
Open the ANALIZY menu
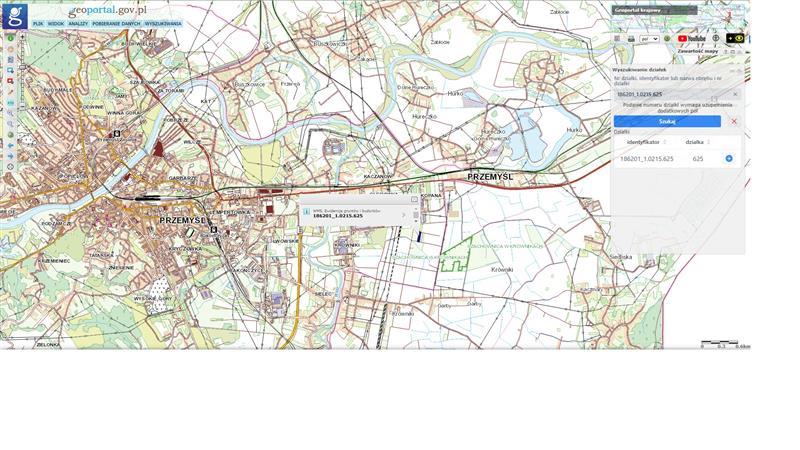pyautogui.click(x=78, y=23)
